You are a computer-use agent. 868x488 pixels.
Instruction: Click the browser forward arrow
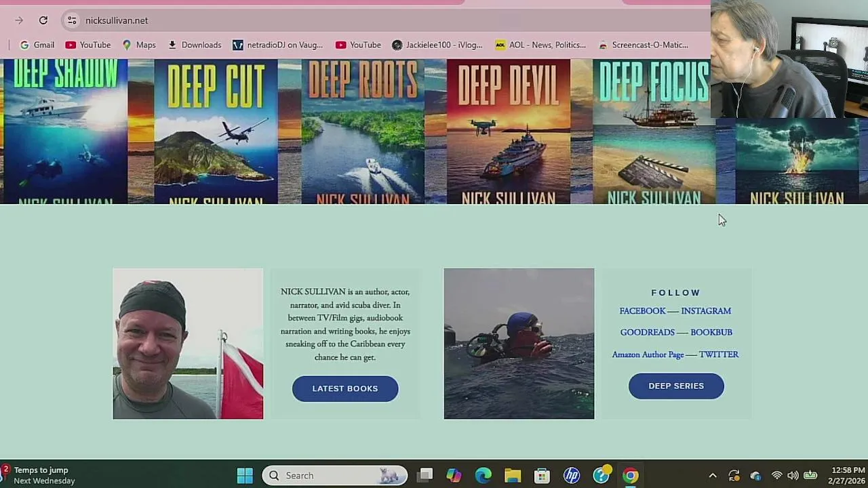19,20
